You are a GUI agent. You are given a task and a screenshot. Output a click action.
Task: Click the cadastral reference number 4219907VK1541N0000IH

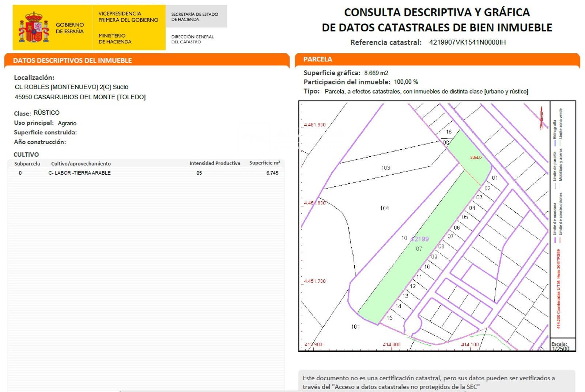click(x=467, y=42)
